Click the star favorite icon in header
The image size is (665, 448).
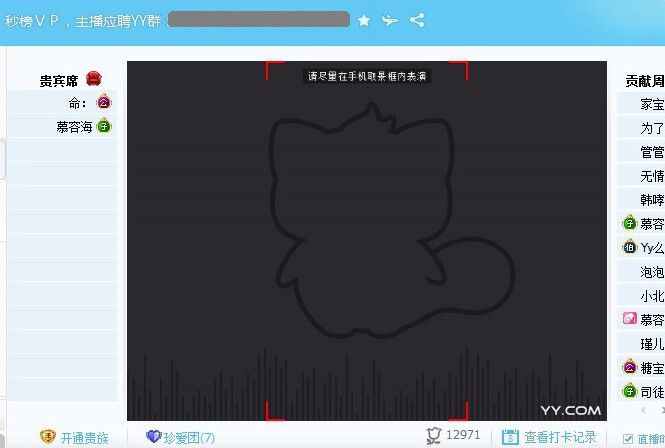(364, 20)
